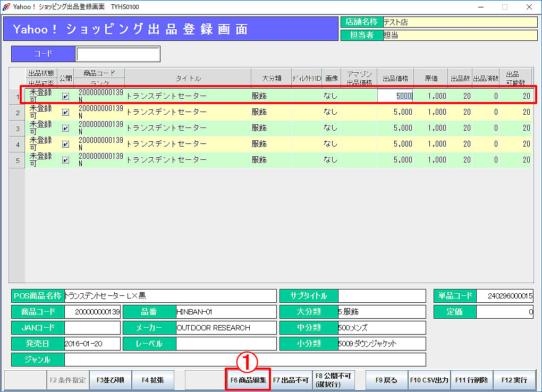Click the サブタイトル text field

point(382,296)
